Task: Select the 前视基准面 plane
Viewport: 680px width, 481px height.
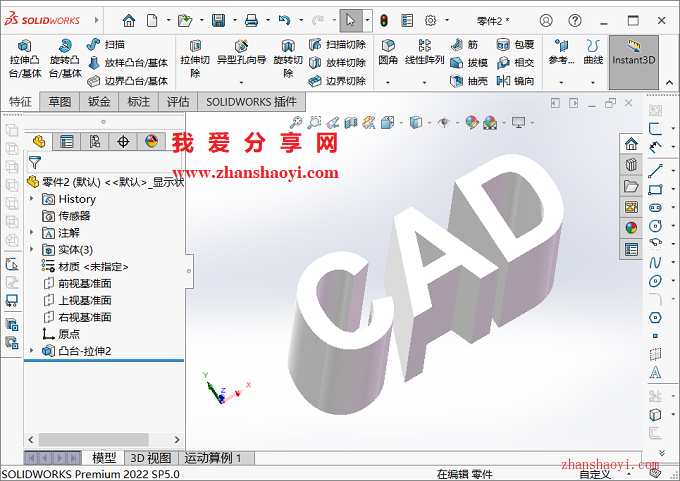Action: click(x=78, y=283)
